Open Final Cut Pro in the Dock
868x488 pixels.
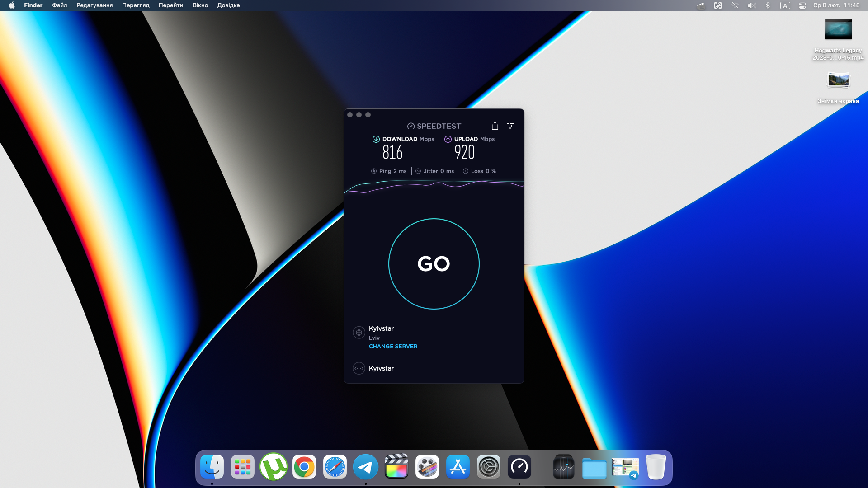[396, 467]
